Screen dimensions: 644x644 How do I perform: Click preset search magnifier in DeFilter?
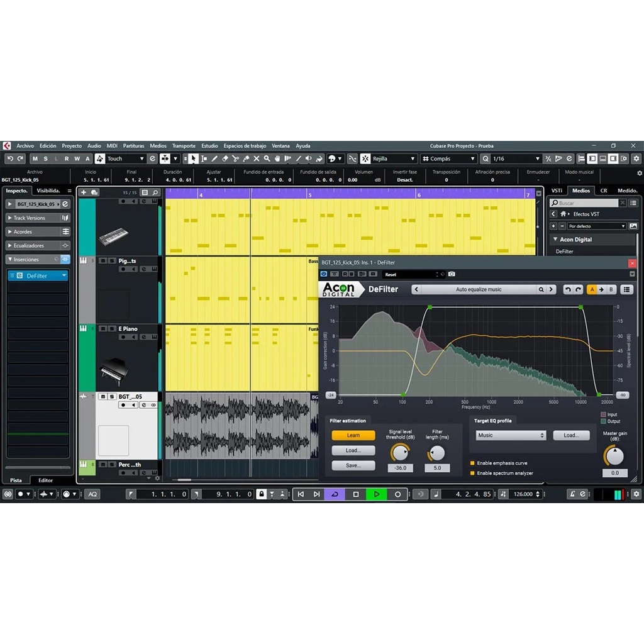541,289
